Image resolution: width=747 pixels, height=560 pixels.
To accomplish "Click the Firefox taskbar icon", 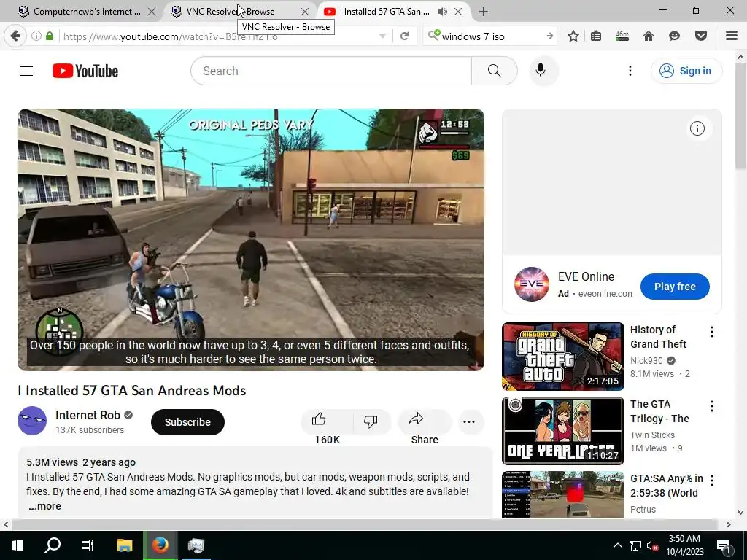I will pos(160,545).
